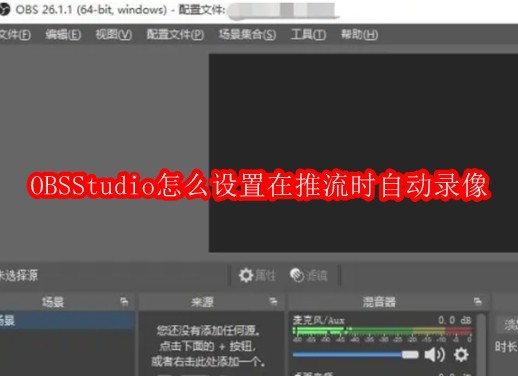Click the OBS logo in title bar
518x376 pixels.
4,10
